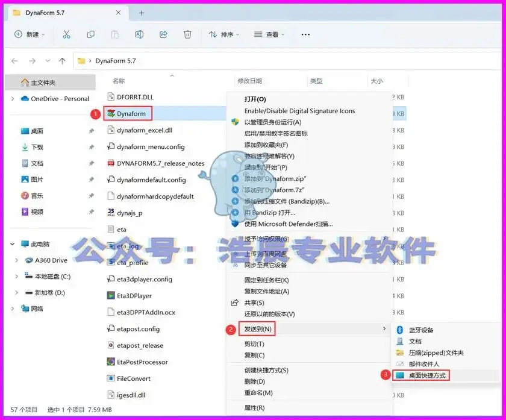The image size is (506, 420).
Task: Click DynaForm 5.7 in the address bar
Action: tap(116, 61)
